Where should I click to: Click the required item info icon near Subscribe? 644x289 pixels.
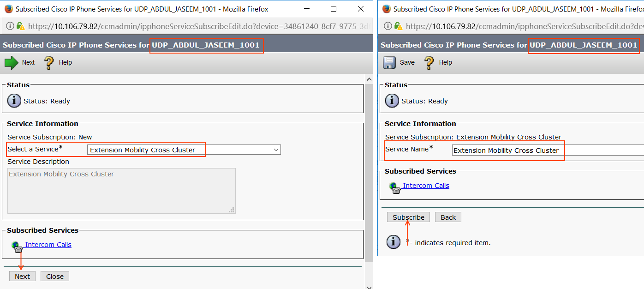tap(393, 242)
